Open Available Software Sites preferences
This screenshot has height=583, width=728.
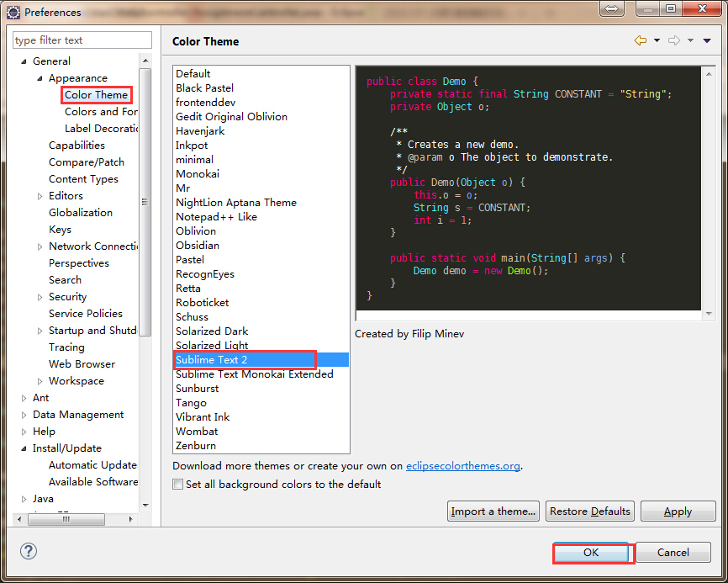tap(92, 482)
